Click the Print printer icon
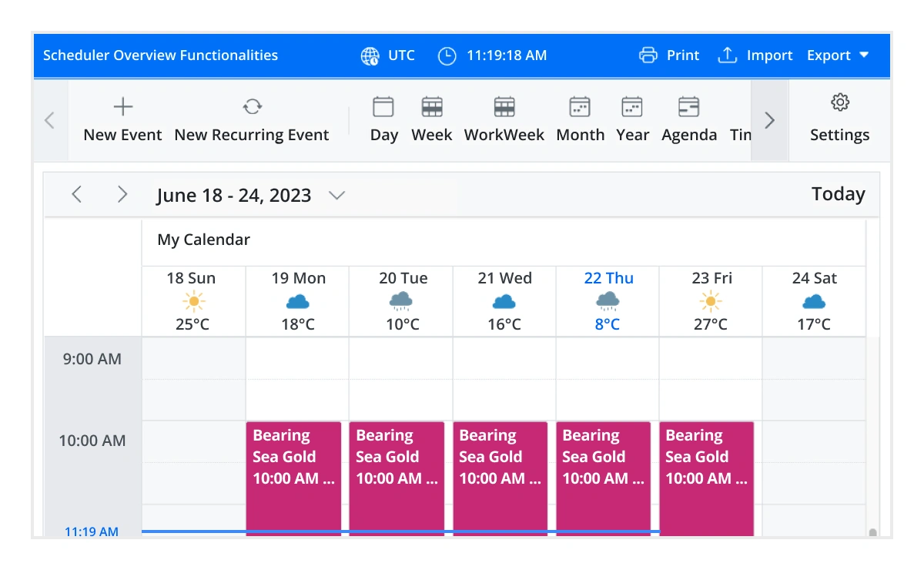This screenshot has height=570, width=924. pos(648,55)
